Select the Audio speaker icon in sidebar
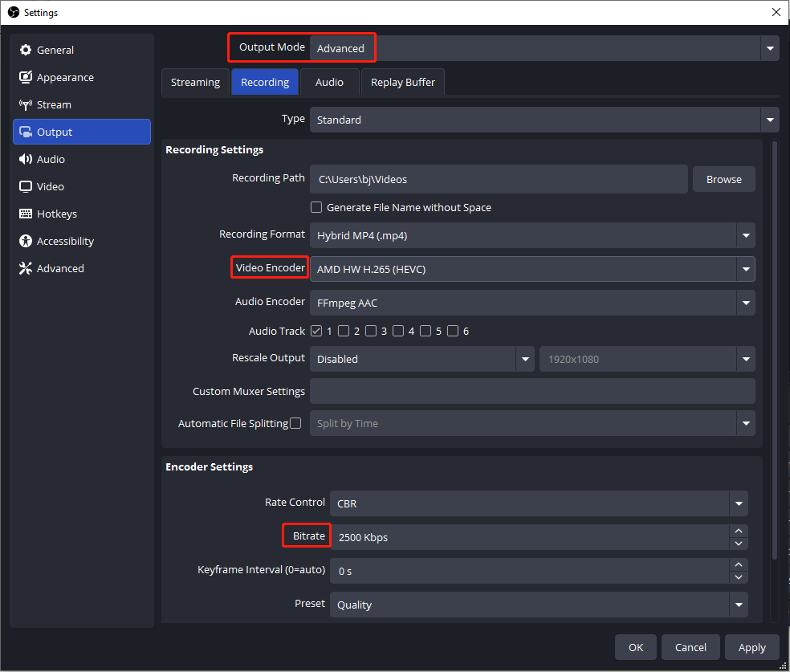This screenshot has width=790, height=672. click(x=24, y=159)
